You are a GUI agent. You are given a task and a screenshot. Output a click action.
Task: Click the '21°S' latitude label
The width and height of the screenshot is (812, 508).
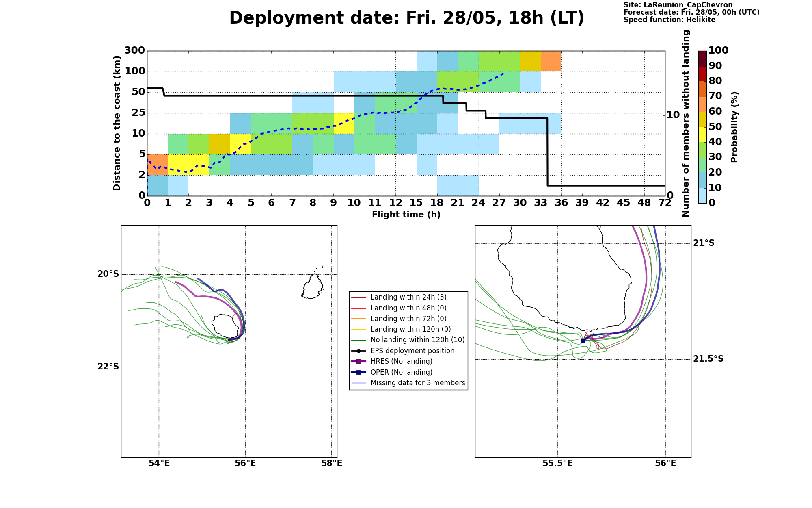tap(704, 243)
